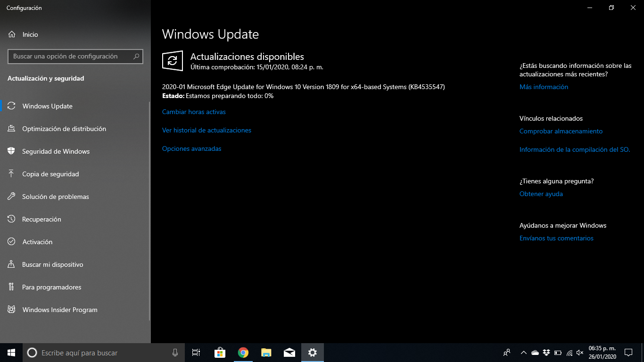The height and width of the screenshot is (362, 644).
Task: Open Información de la compilación del SO
Action: click(x=575, y=150)
